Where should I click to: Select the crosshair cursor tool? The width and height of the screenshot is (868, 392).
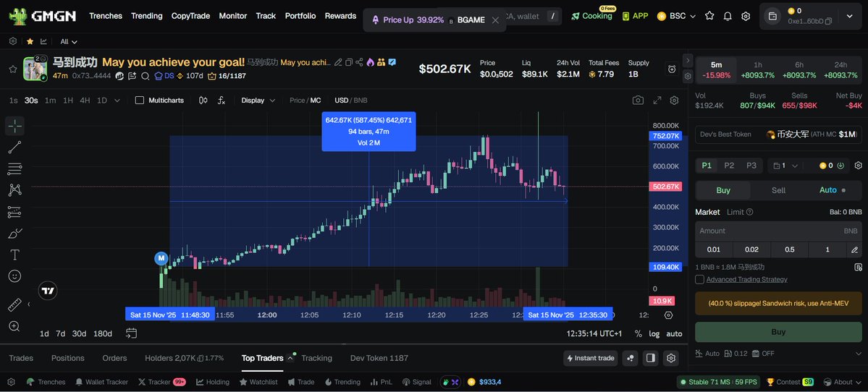(x=15, y=126)
